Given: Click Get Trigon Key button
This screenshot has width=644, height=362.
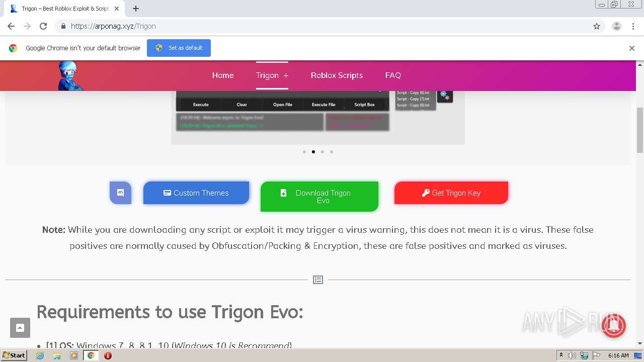Looking at the screenshot, I should pyautogui.click(x=451, y=193).
